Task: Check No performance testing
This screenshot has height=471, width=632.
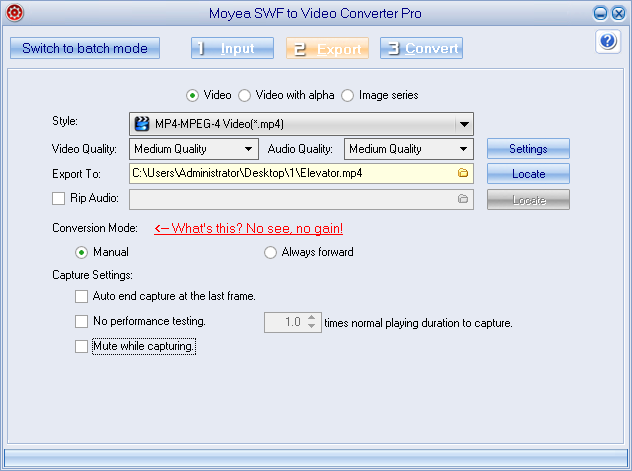Action: (x=81, y=322)
